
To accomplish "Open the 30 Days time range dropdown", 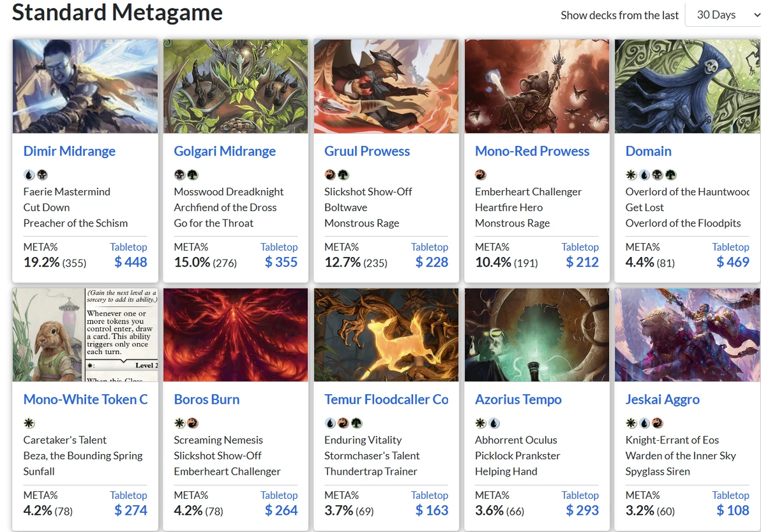I will coord(723,15).
